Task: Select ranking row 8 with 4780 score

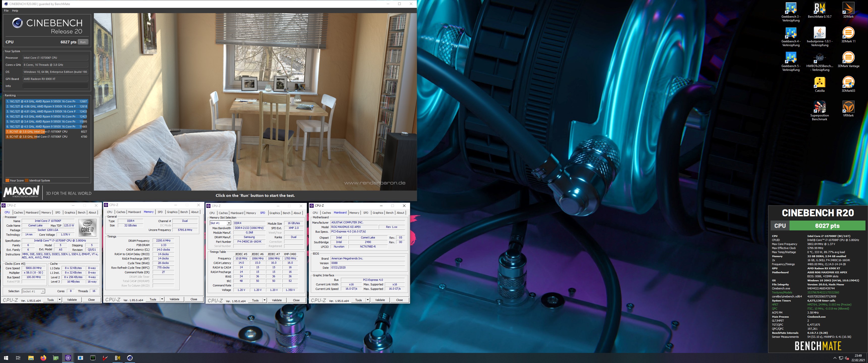Action: 46,137
